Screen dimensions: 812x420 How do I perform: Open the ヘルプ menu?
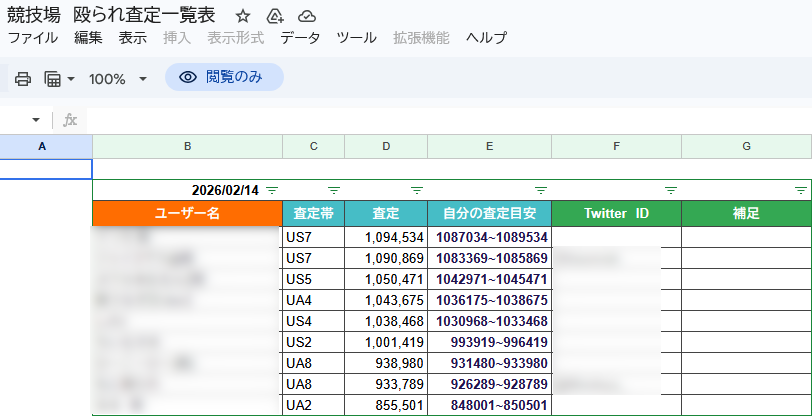486,38
